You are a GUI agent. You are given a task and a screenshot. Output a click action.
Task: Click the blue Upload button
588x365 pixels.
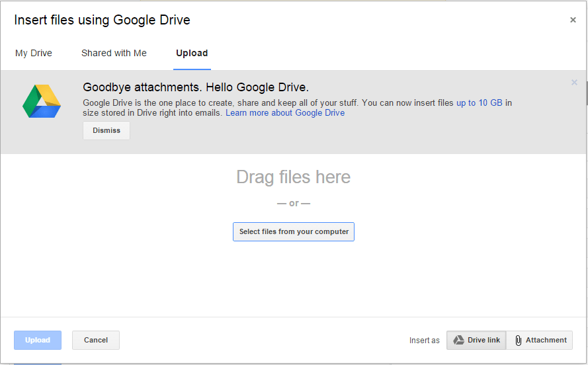click(38, 340)
